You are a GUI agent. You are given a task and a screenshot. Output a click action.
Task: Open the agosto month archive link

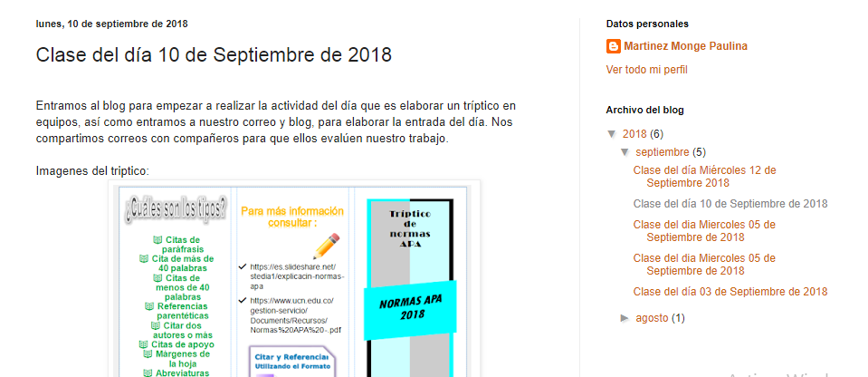pyautogui.click(x=652, y=318)
